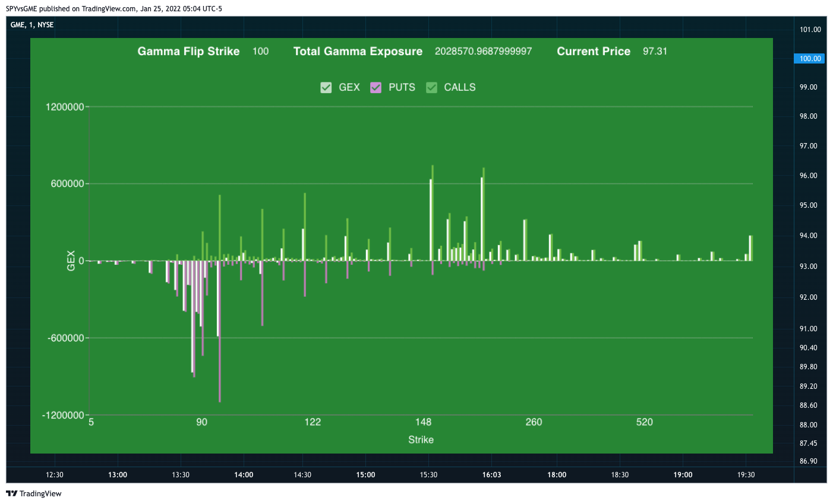
Task: Click the strike 5 x-axis label
Action: [x=91, y=422]
